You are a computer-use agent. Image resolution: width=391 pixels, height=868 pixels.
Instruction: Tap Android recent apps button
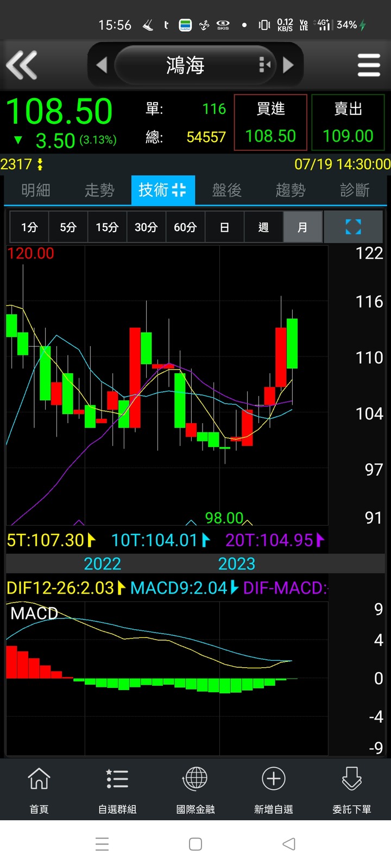coord(102,844)
